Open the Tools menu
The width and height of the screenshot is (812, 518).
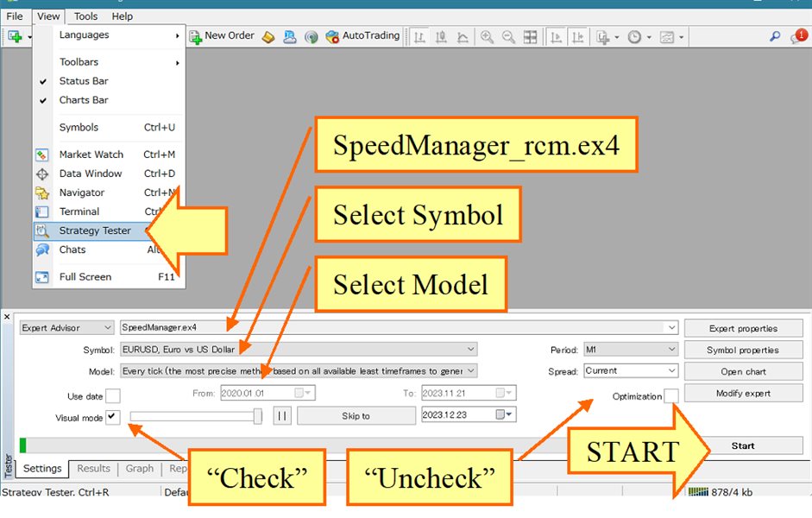(85, 16)
